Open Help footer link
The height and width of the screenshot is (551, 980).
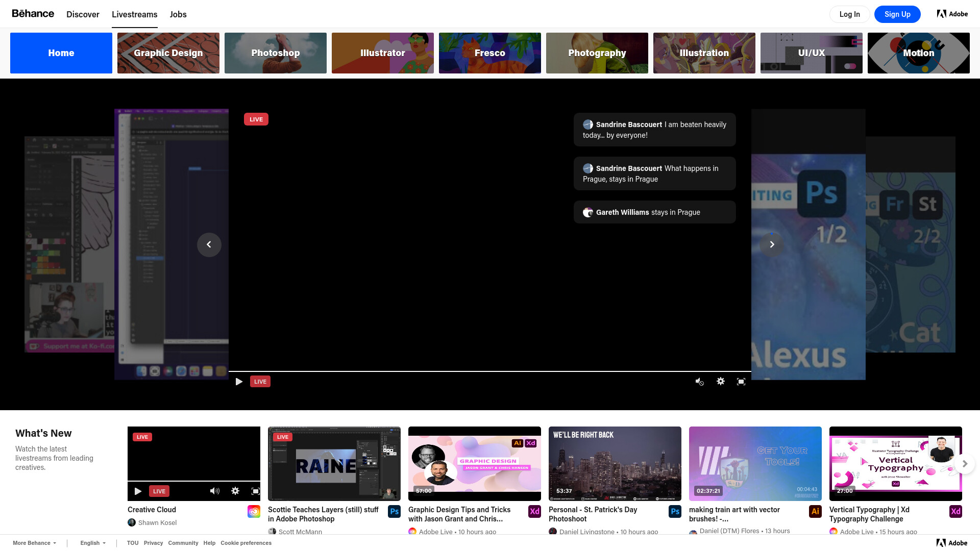[x=209, y=543]
